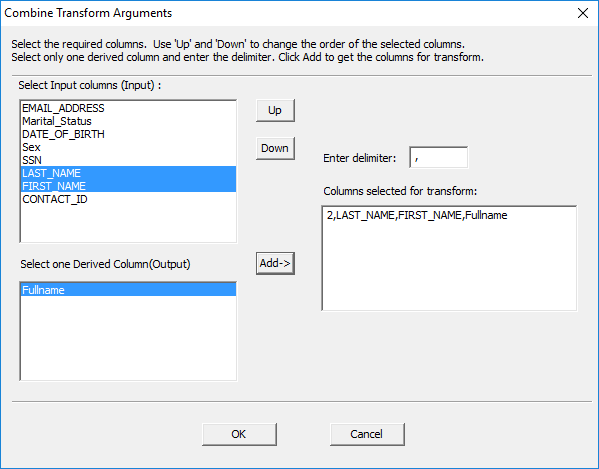Click empty space below CONTACT_ID in the input list
The image size is (599, 469).
click(128, 223)
